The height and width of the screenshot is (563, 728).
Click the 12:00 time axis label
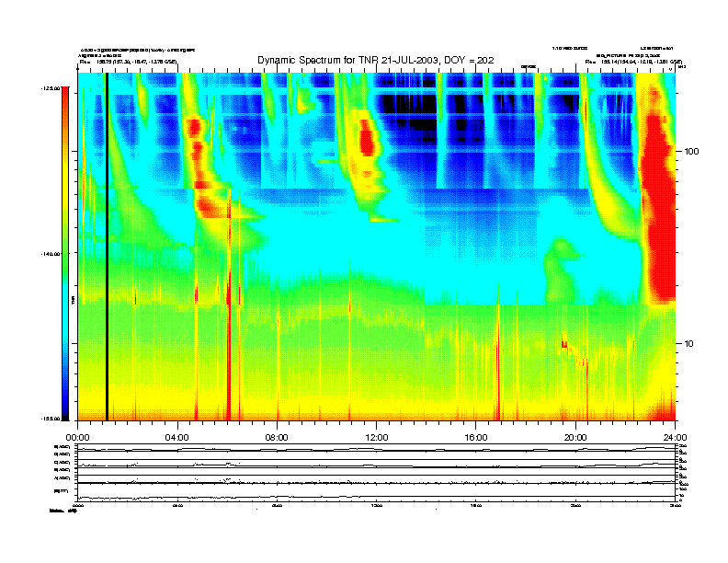[x=377, y=438]
